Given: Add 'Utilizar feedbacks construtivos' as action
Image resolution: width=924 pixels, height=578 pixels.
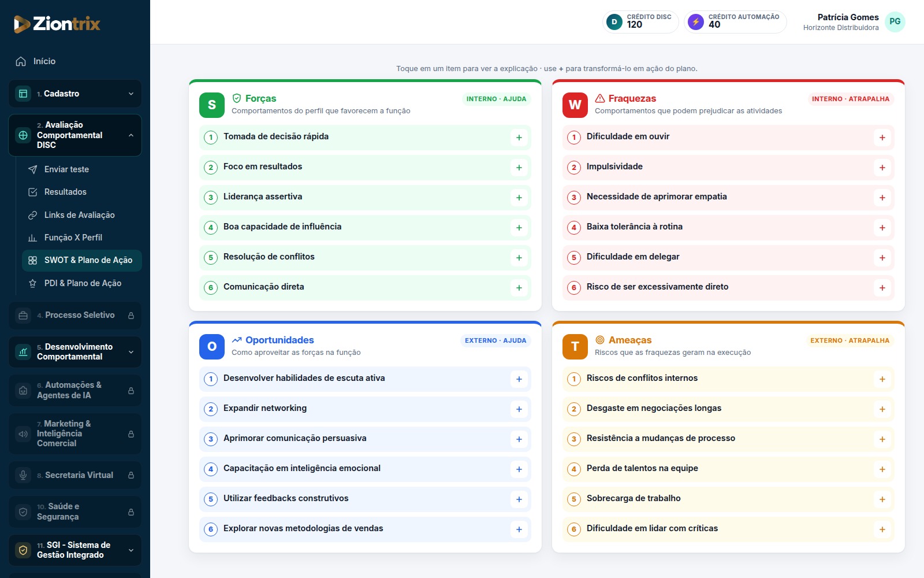Looking at the screenshot, I should (519, 499).
